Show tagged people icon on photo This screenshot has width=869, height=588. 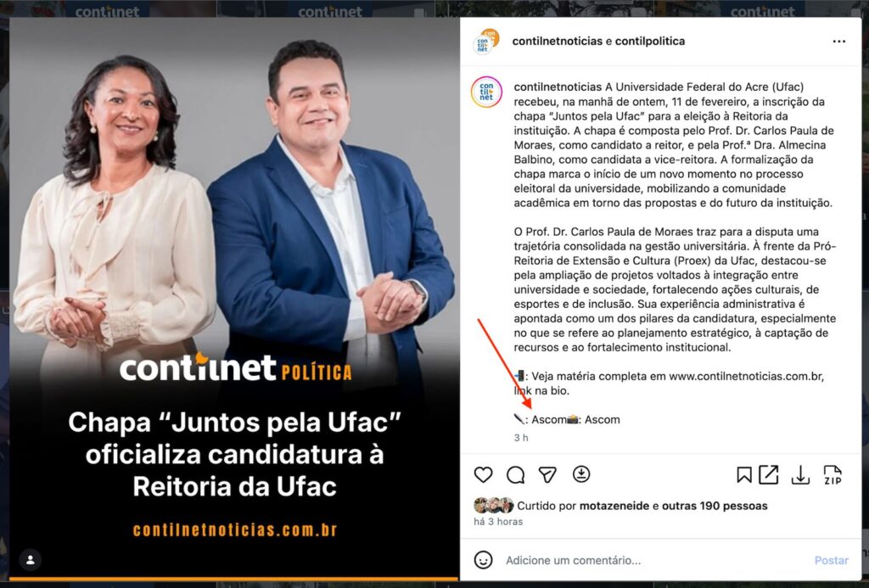pos(31,560)
